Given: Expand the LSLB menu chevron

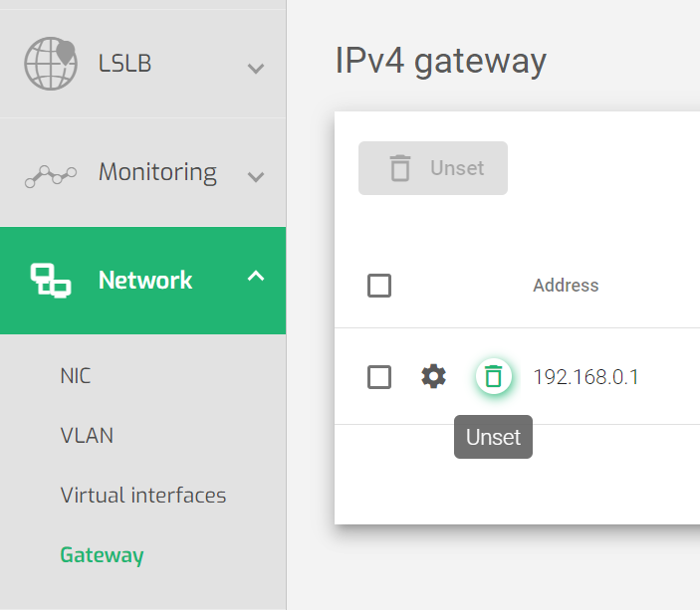Looking at the screenshot, I should 256,69.
